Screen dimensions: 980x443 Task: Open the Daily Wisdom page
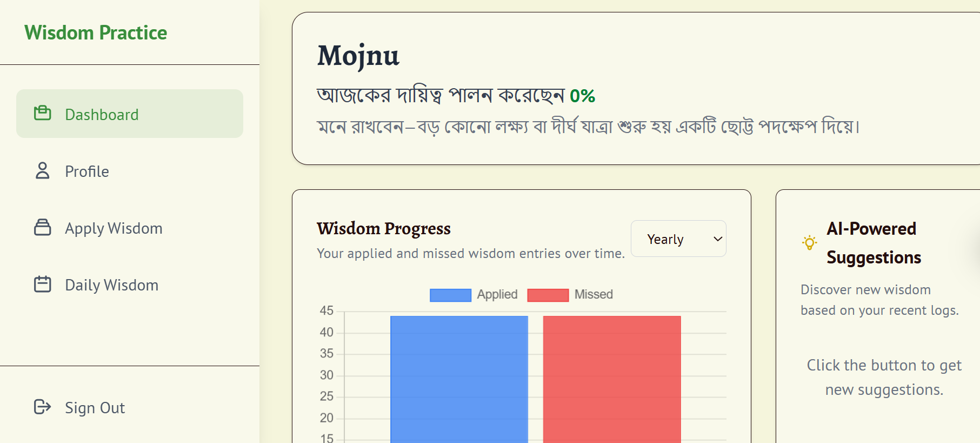point(111,285)
